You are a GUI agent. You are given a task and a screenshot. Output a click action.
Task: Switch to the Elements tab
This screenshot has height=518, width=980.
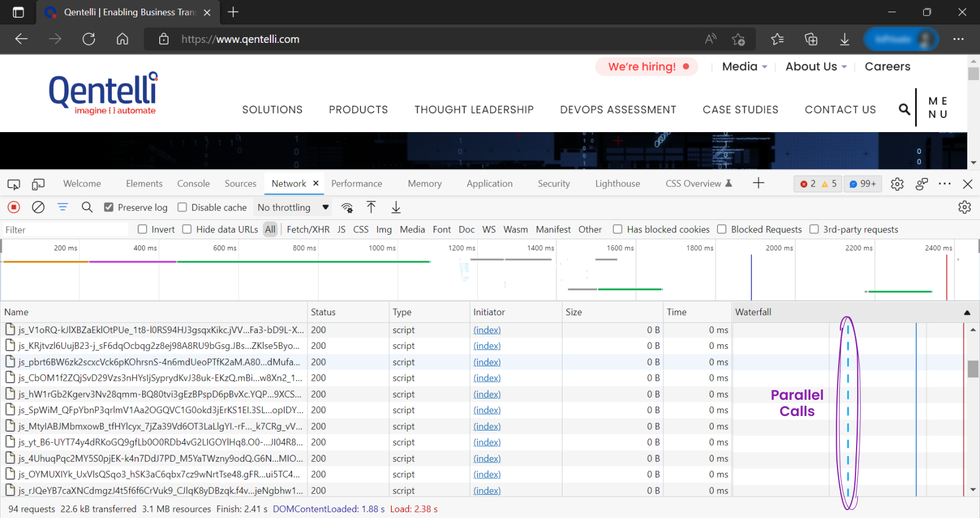coord(144,184)
